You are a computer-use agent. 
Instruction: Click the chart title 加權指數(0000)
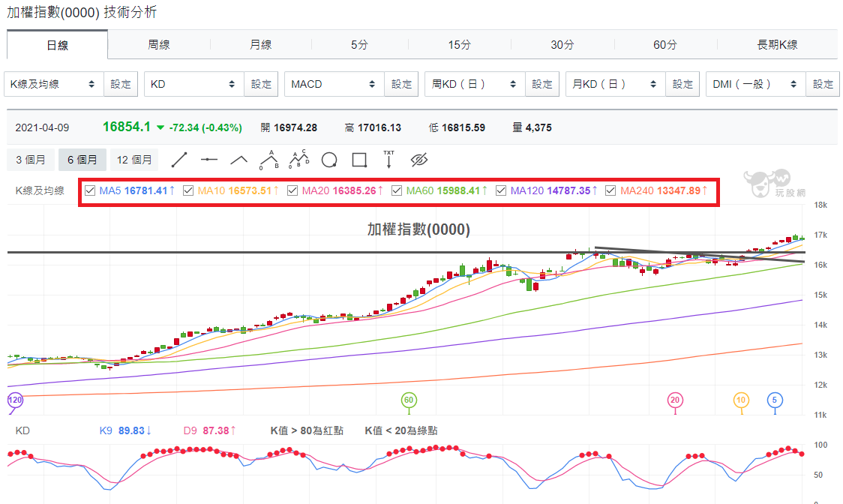(418, 229)
